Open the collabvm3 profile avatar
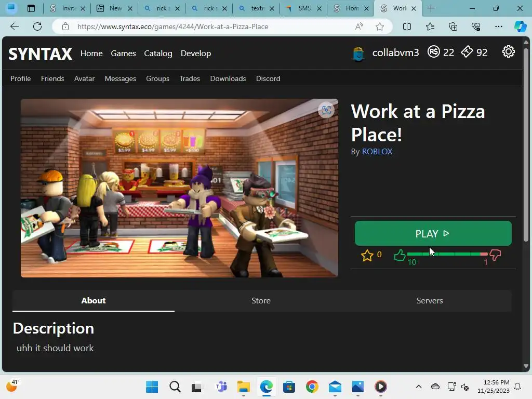This screenshot has width=532, height=399. pos(358,54)
